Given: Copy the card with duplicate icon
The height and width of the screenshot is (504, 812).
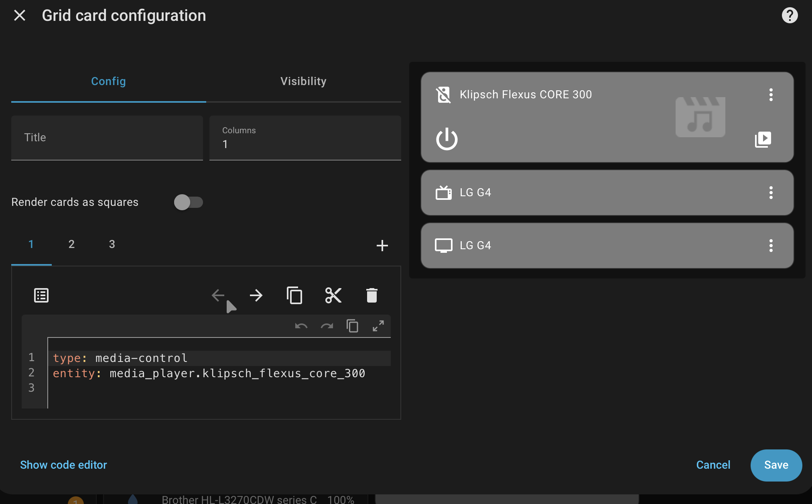Looking at the screenshot, I should (x=294, y=296).
